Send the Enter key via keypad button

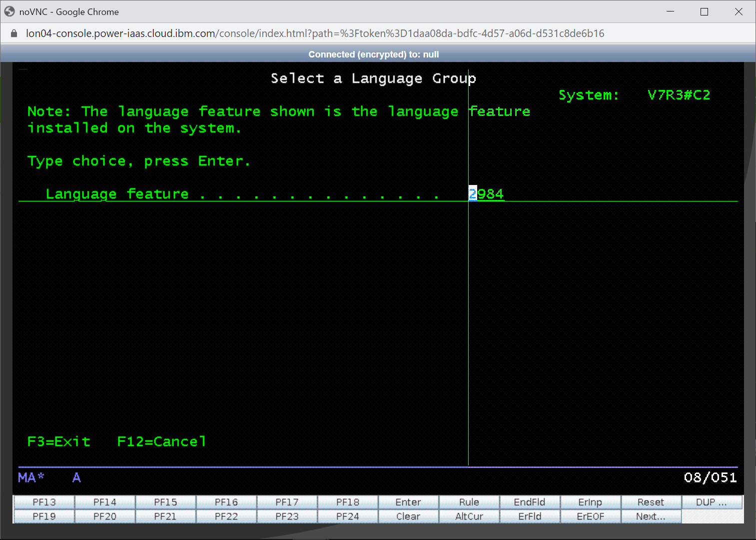(408, 502)
